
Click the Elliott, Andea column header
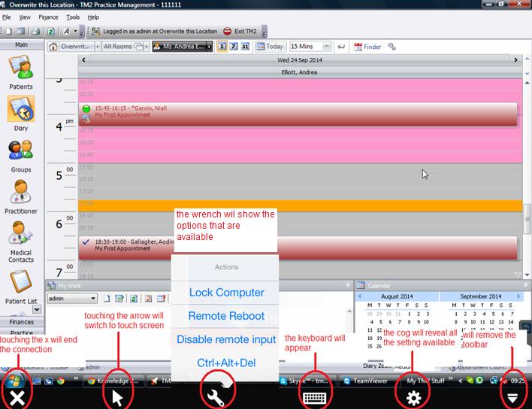tap(300, 72)
